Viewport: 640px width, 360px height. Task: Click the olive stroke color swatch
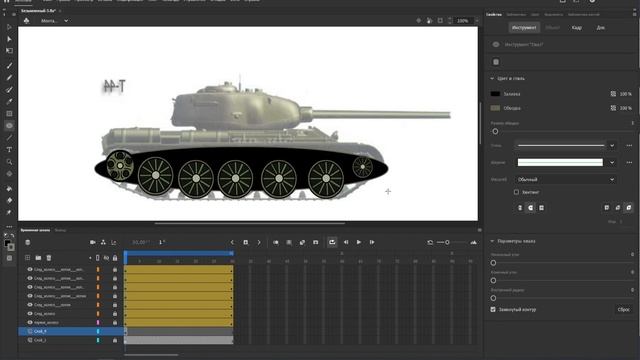click(495, 108)
